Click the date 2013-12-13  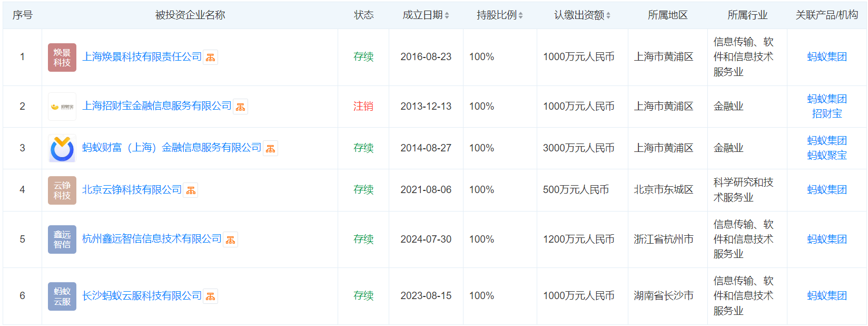click(x=426, y=107)
